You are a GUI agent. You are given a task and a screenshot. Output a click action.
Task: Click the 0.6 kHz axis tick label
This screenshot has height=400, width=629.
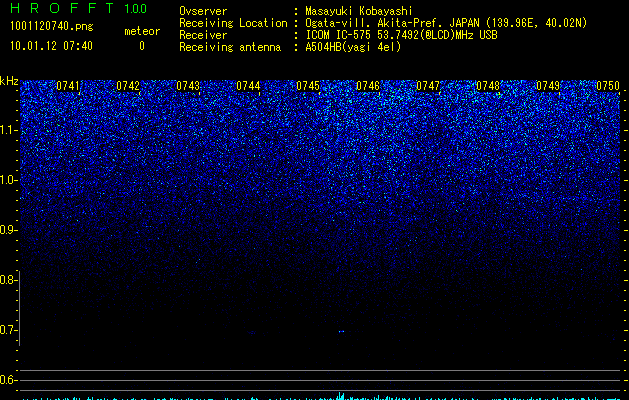click(x=9, y=380)
